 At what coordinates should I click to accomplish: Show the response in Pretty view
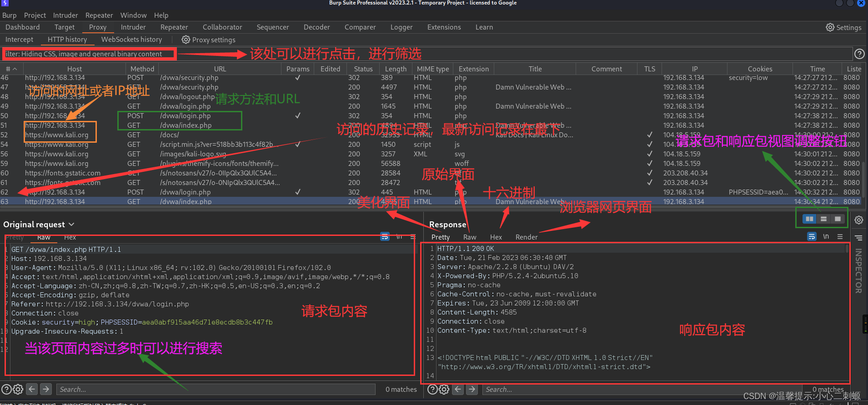[441, 237]
